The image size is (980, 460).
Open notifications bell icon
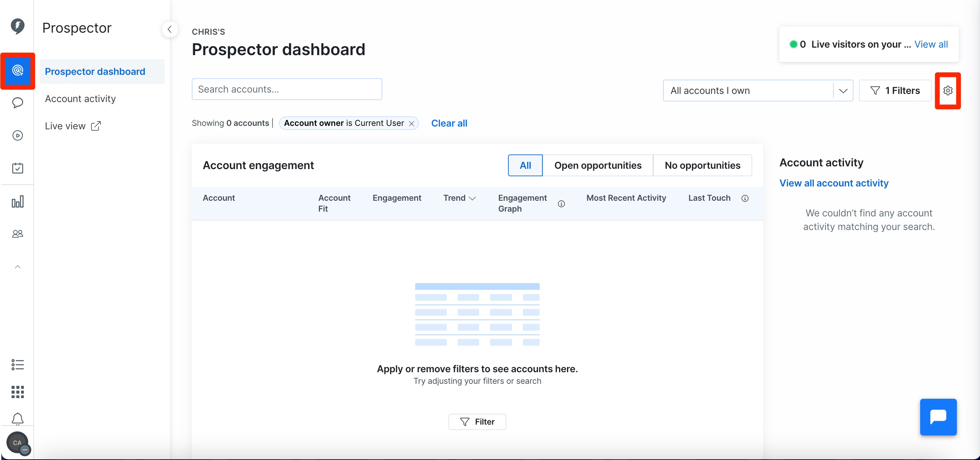pos(17,419)
